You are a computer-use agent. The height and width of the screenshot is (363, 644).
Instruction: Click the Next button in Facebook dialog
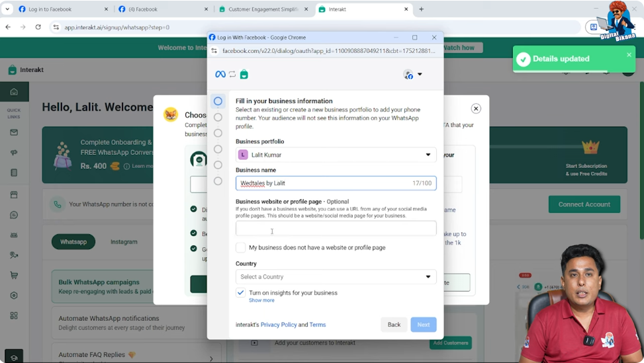(424, 325)
